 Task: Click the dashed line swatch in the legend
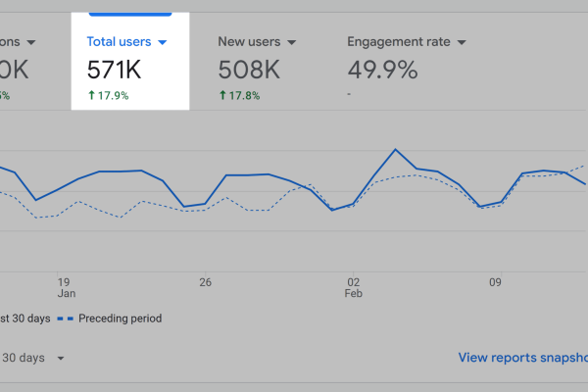pyautogui.click(x=66, y=318)
